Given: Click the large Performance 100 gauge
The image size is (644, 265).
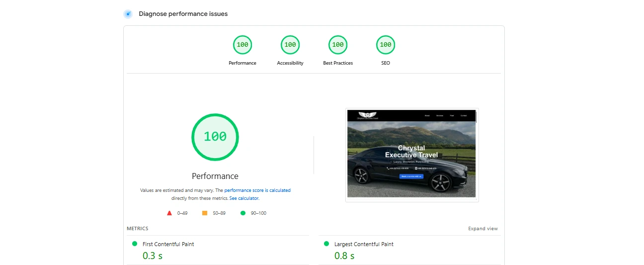Looking at the screenshot, I should click(215, 137).
